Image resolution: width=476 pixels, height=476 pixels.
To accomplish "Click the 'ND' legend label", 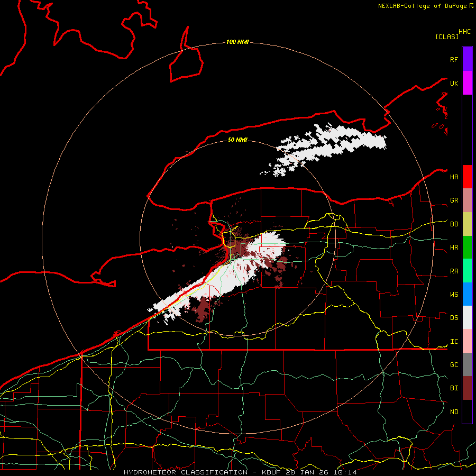I will (x=454, y=412).
